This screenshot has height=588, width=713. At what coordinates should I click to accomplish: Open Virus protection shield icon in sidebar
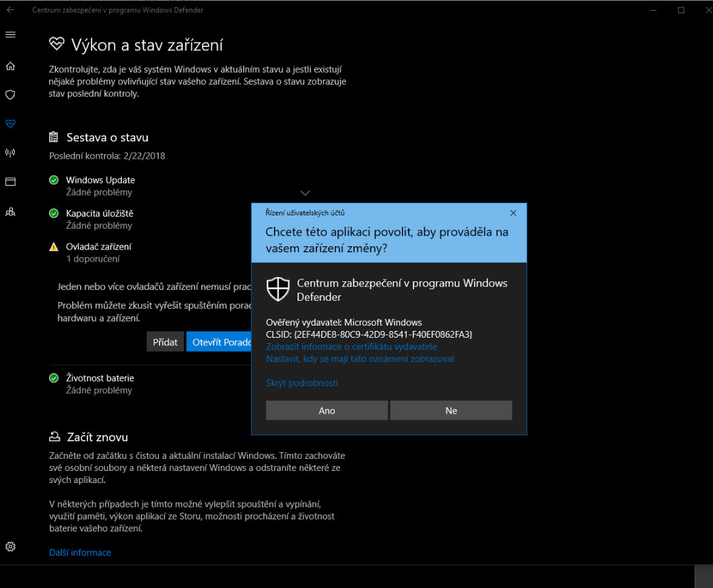(11, 95)
